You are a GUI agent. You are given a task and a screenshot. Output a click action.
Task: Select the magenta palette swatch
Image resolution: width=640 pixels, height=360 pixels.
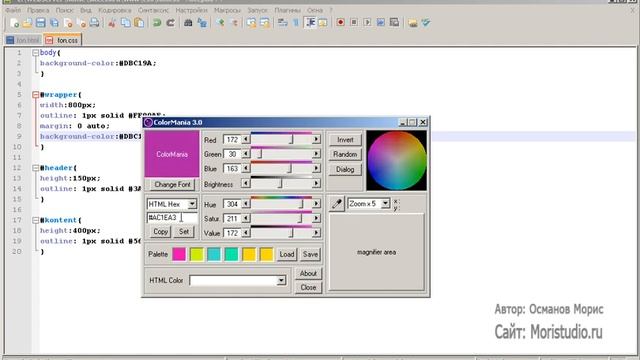click(x=179, y=254)
